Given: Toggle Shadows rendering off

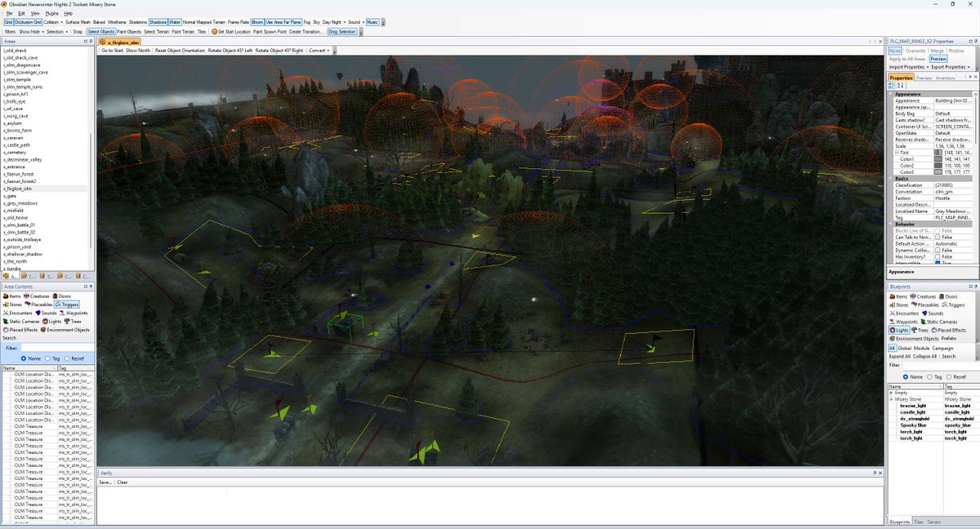Looking at the screenshot, I should [x=158, y=22].
